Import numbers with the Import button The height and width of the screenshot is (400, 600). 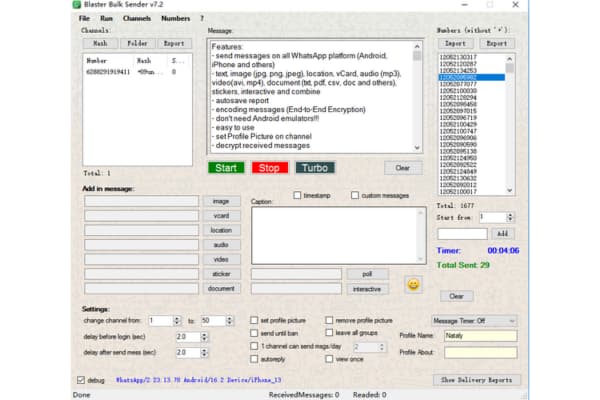tap(457, 44)
